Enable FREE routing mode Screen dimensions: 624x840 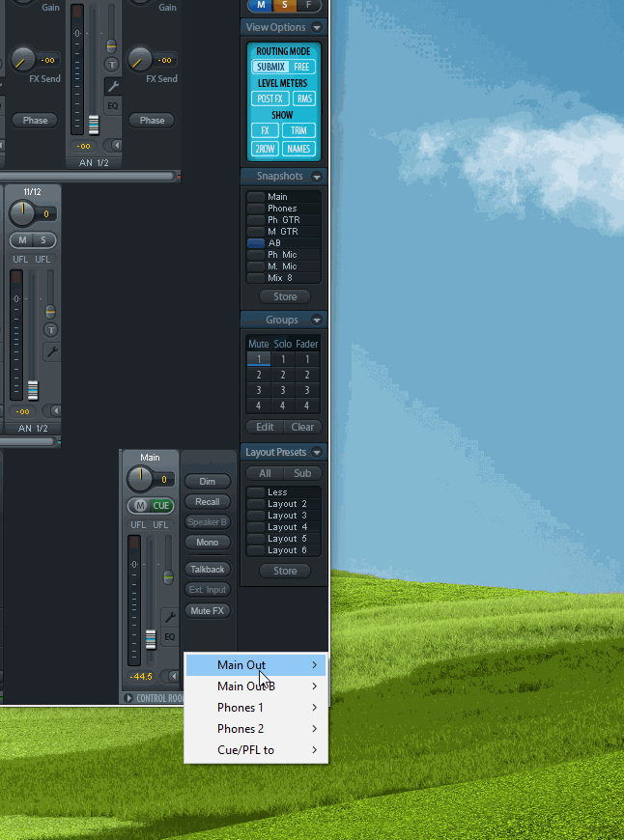[301, 67]
